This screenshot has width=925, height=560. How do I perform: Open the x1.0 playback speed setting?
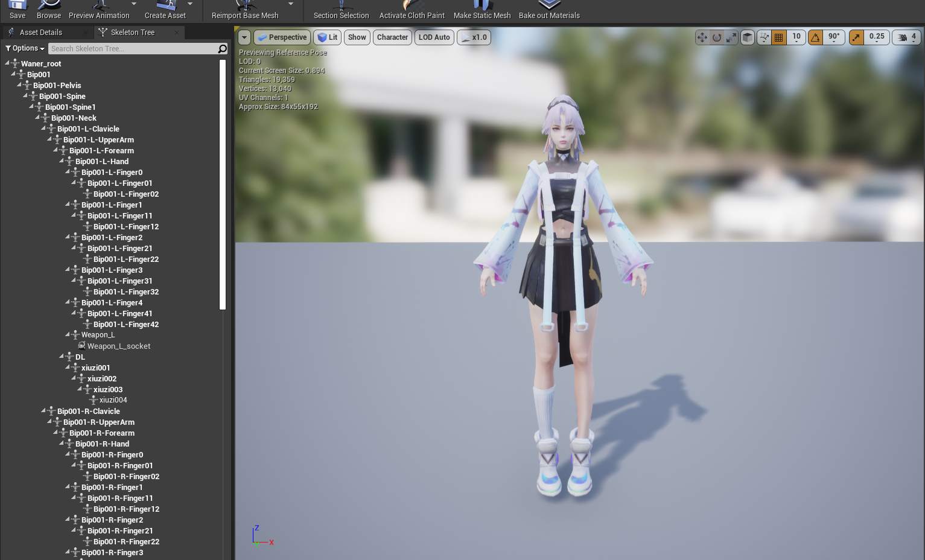point(474,37)
